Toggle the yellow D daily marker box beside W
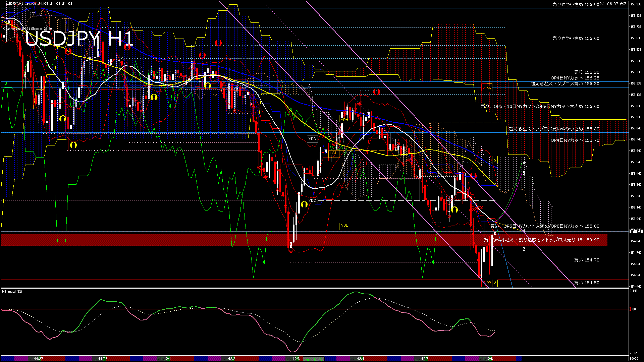The width and height of the screenshot is (644, 362). coord(495,284)
